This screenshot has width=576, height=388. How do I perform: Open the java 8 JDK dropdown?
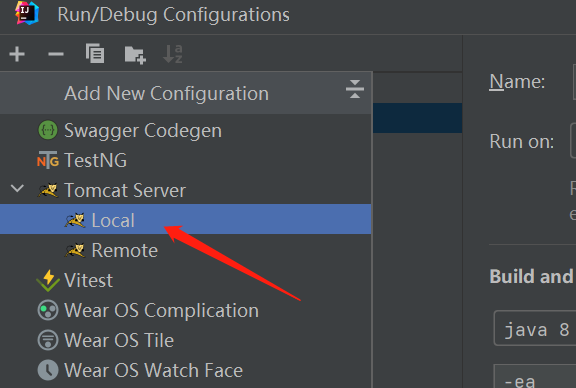535,328
